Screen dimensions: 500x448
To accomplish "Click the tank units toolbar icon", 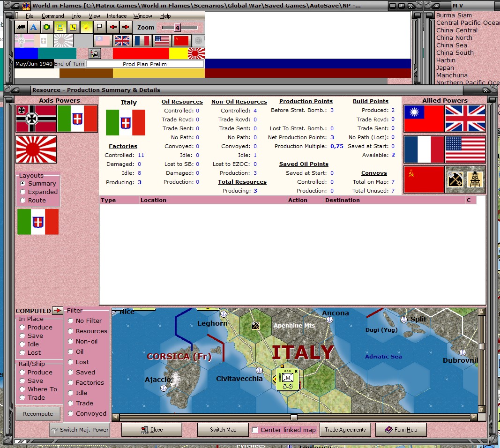I will tap(22, 27).
